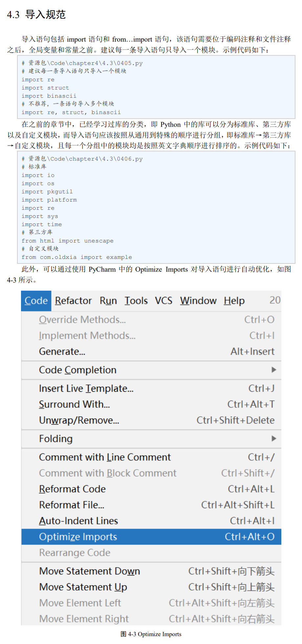Open the VCS menu

click(x=163, y=301)
